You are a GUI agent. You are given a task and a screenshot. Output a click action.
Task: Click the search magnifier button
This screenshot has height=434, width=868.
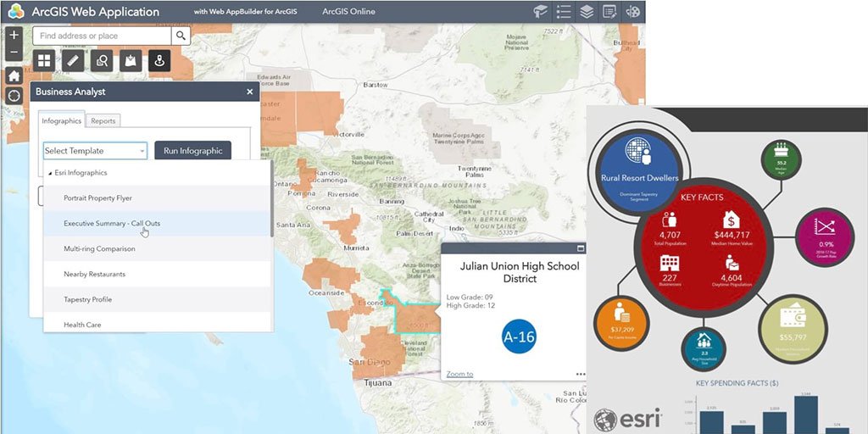(181, 36)
